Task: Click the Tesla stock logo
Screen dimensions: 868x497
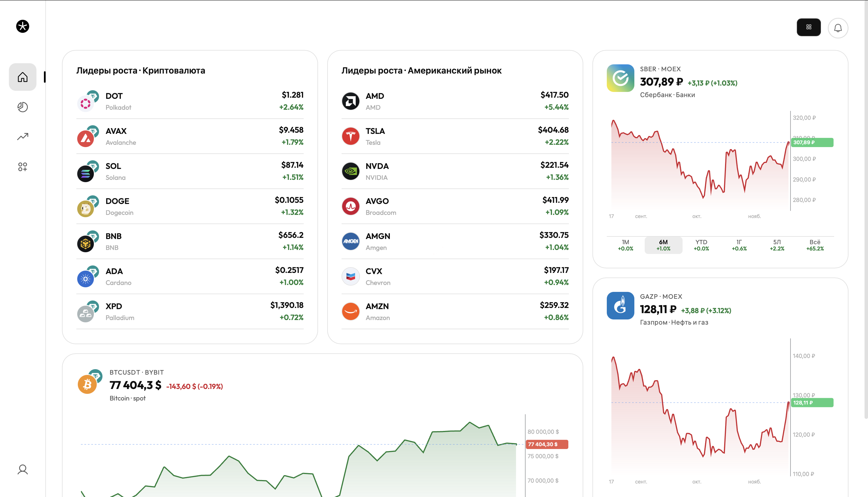Action: click(x=350, y=136)
